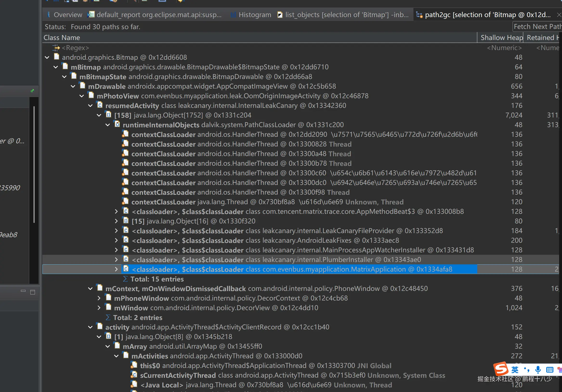Click the default_report tab icon
Screen dimensions: 562x392
tap(91, 15)
